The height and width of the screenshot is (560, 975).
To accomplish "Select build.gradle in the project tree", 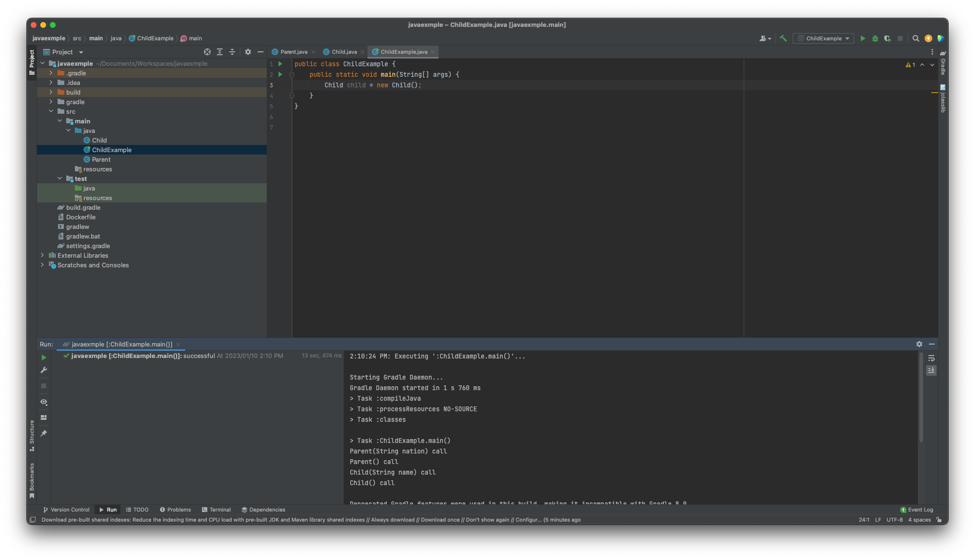I will point(83,207).
